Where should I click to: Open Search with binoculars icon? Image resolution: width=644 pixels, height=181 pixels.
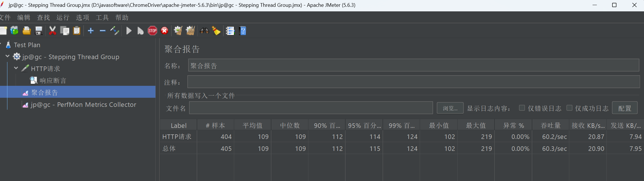point(204,31)
